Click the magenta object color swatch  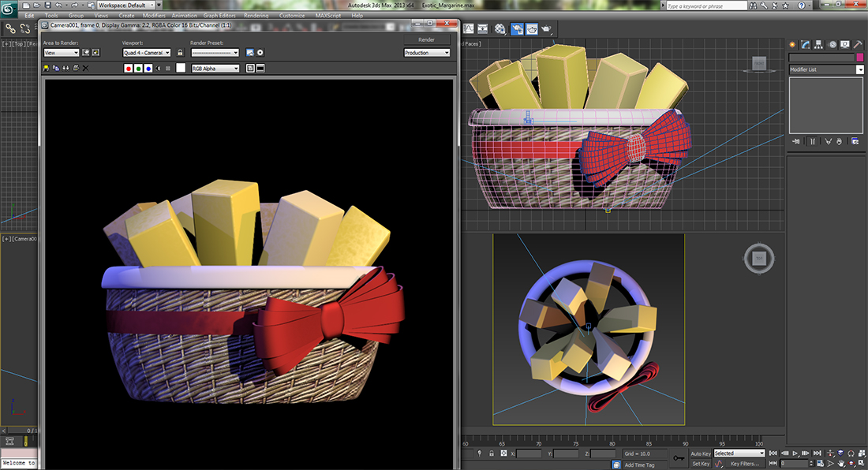(x=859, y=58)
